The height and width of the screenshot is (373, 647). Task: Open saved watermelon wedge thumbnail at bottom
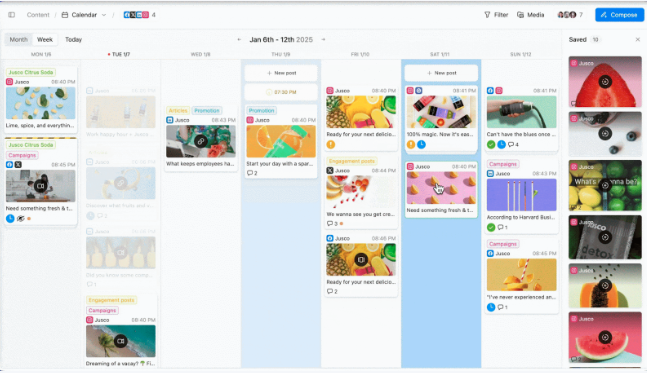(605, 337)
